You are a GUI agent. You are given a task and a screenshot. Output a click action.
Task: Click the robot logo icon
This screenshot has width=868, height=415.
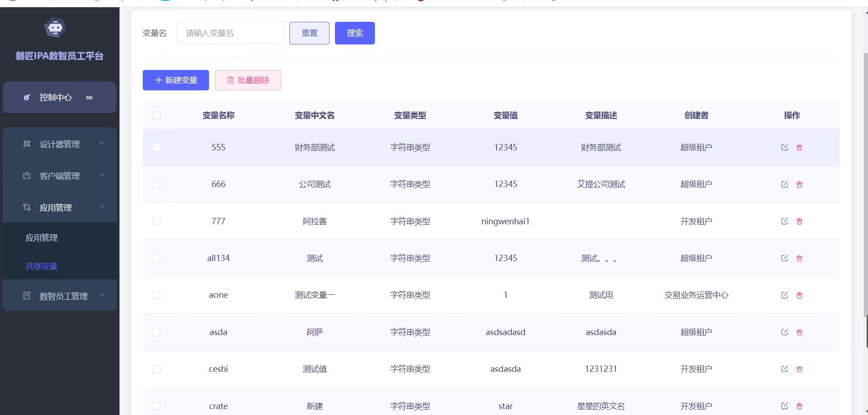tap(55, 28)
